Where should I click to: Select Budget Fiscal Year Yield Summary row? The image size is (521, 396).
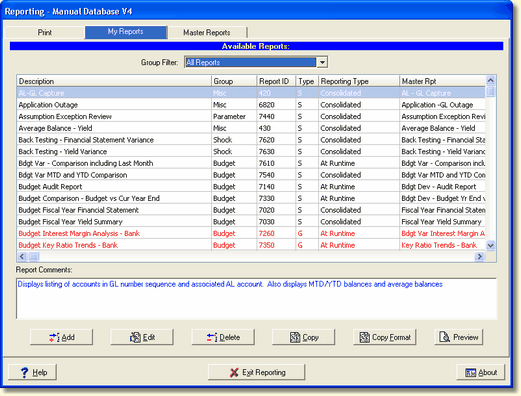pyautogui.click(x=251, y=221)
